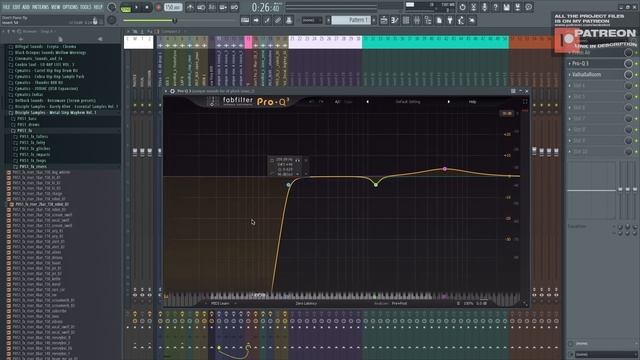640x360 pixels.
Task: Open the Browser view icon
Action: click(x=428, y=20)
